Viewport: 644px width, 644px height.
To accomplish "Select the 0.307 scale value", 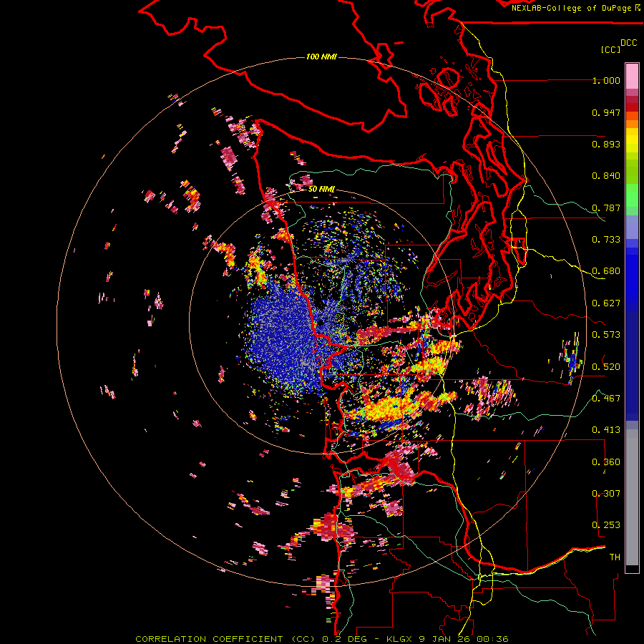I will pyautogui.click(x=606, y=494).
